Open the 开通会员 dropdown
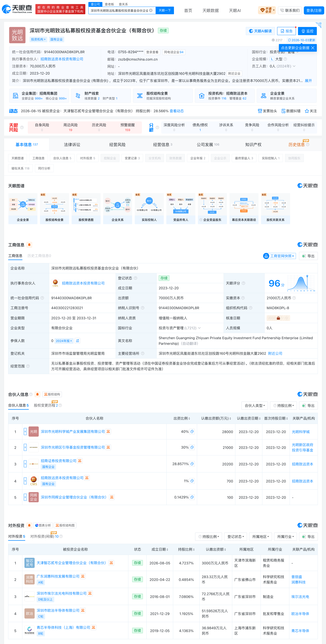Image resolution: width=326 pixels, height=644 pixels. [267, 10]
